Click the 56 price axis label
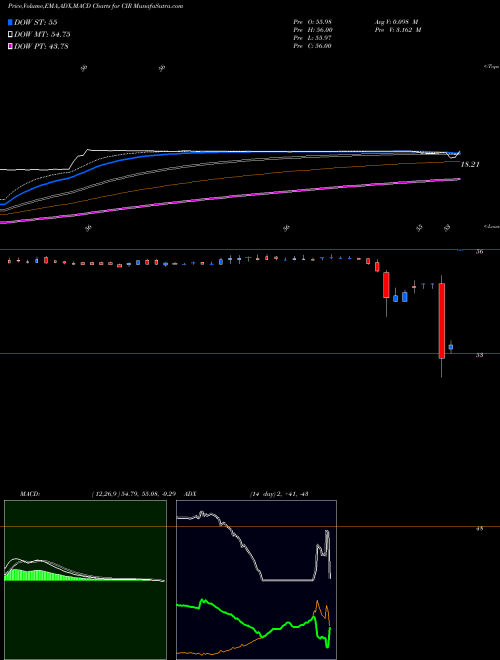Screen dimensions: 500x660 click(x=479, y=252)
